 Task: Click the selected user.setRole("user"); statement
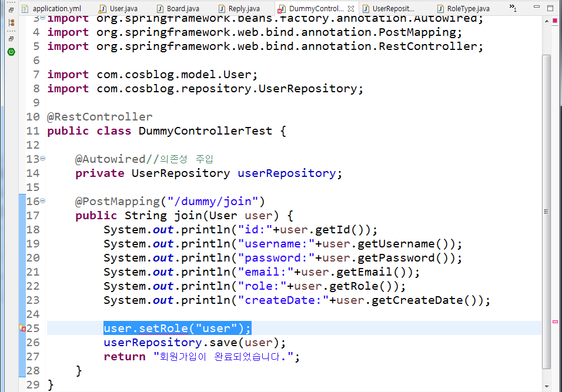coord(178,328)
